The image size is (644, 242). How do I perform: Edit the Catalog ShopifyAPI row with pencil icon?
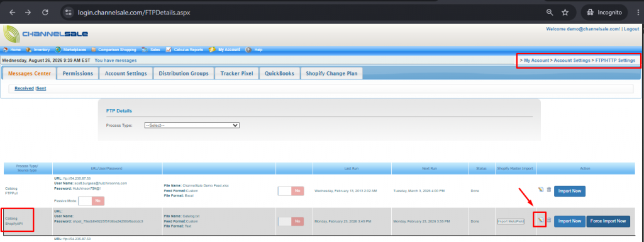coord(540,221)
